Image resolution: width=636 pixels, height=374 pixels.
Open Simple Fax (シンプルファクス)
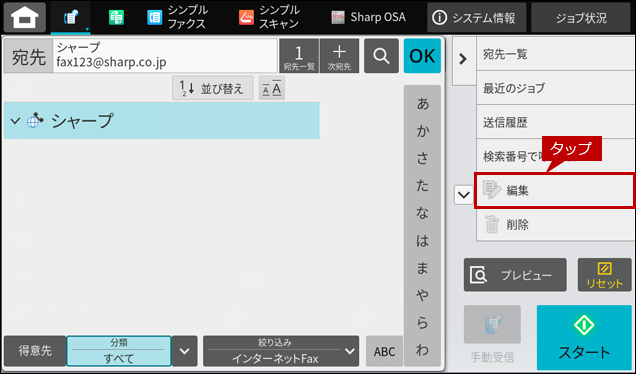click(x=177, y=17)
